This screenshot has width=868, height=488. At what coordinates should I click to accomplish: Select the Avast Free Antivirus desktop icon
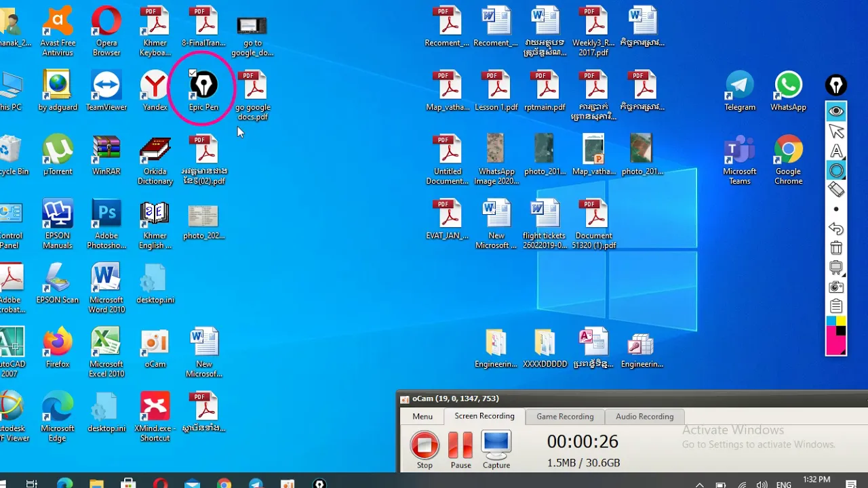[58, 32]
